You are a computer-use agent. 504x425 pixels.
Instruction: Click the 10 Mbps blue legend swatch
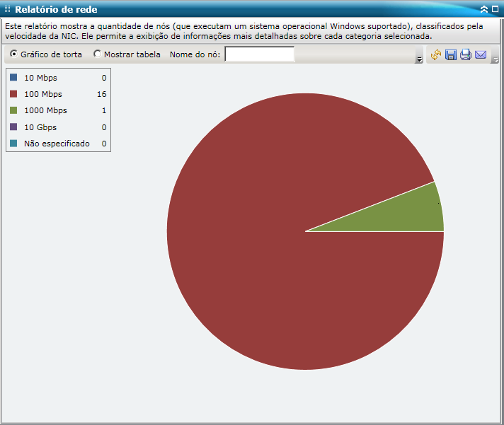pos(13,77)
